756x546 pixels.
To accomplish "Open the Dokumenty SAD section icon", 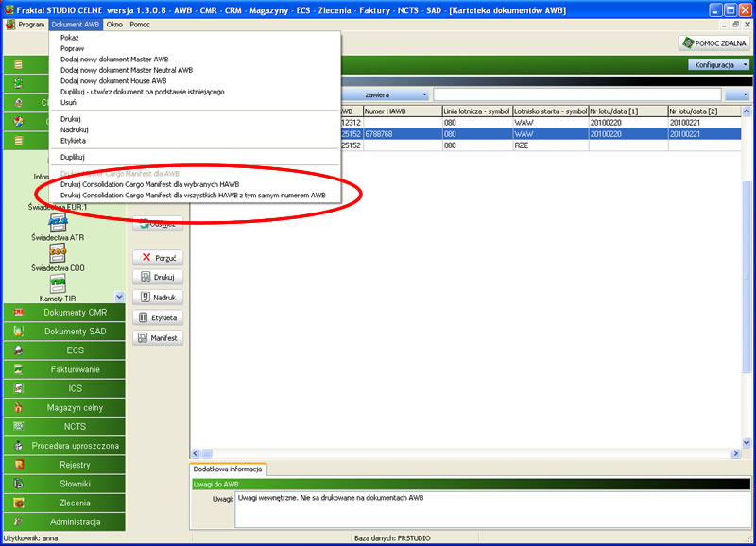I will click(18, 331).
